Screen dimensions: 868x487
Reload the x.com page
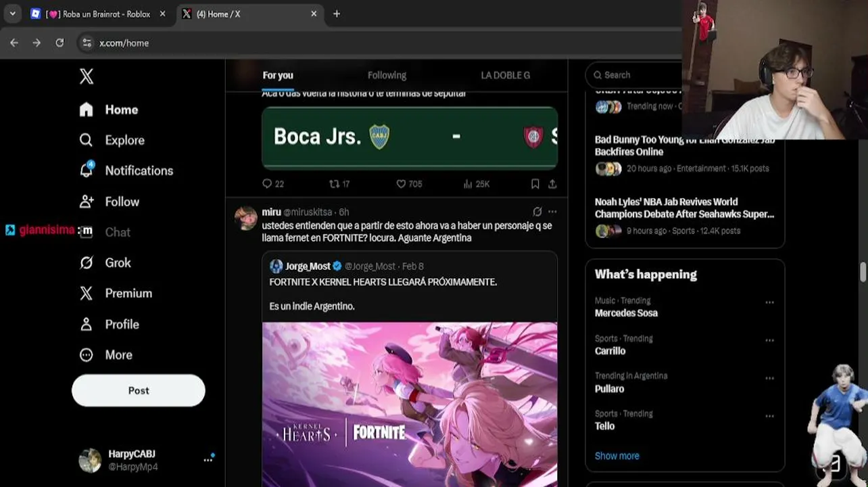[59, 43]
